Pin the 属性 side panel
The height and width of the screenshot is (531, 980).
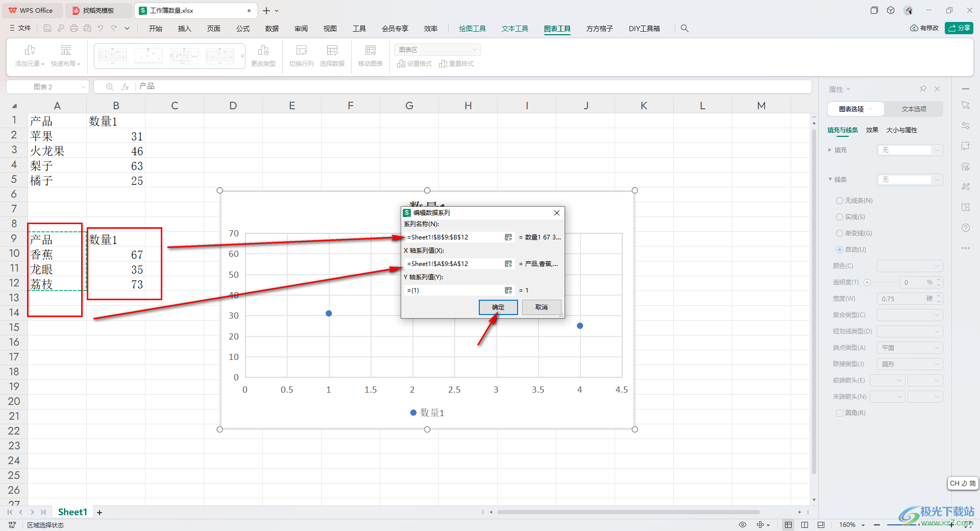(x=923, y=89)
